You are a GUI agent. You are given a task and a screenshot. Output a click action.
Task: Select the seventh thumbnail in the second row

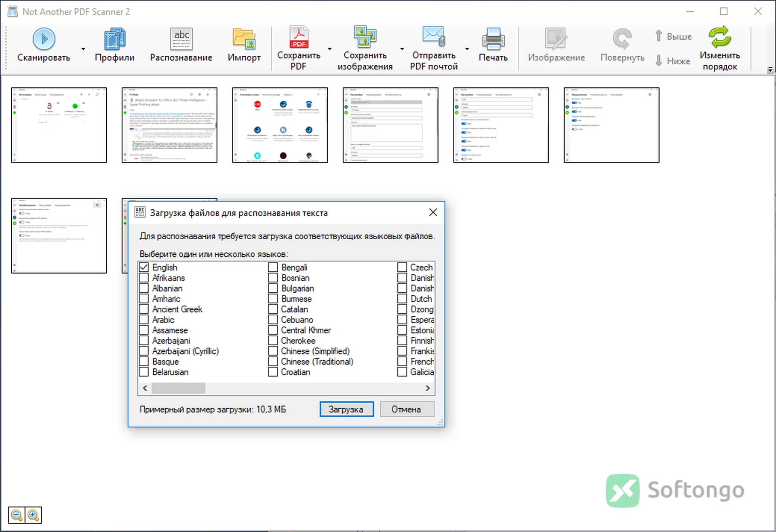point(59,236)
